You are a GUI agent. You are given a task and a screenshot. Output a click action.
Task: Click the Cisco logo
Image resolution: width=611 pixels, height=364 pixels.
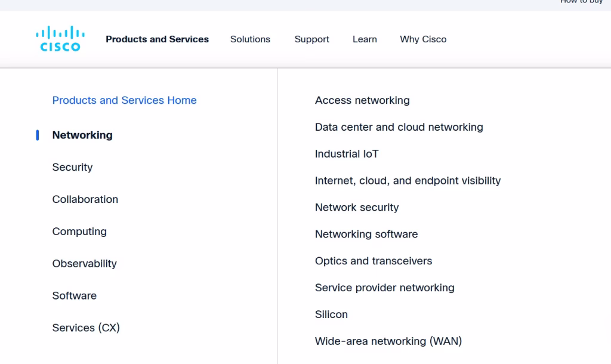pyautogui.click(x=60, y=39)
